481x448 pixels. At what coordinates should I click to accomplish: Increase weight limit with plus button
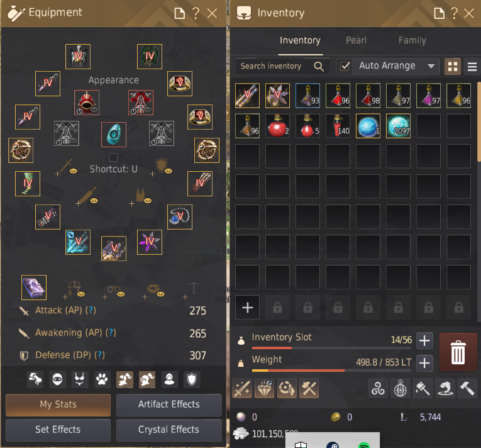424,363
